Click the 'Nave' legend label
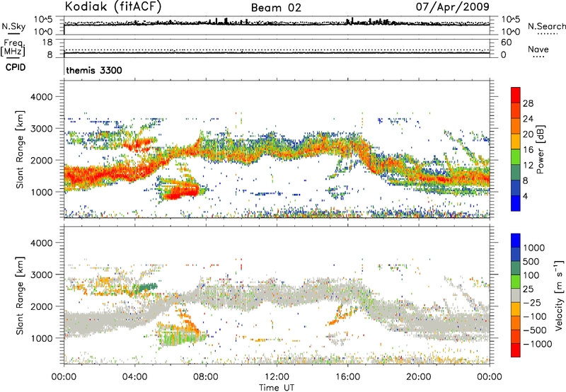Image resolution: width=566 pixels, height=392 pixels. pyautogui.click(x=538, y=49)
